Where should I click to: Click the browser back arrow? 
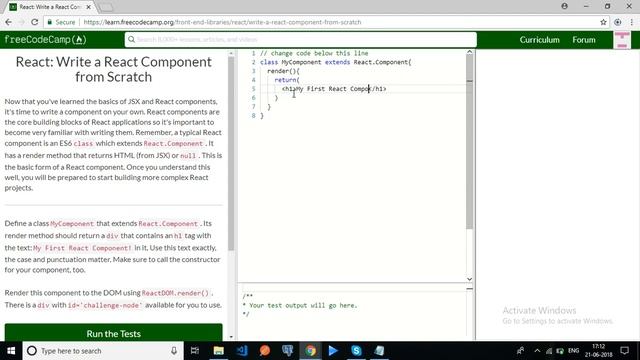tap(9, 22)
